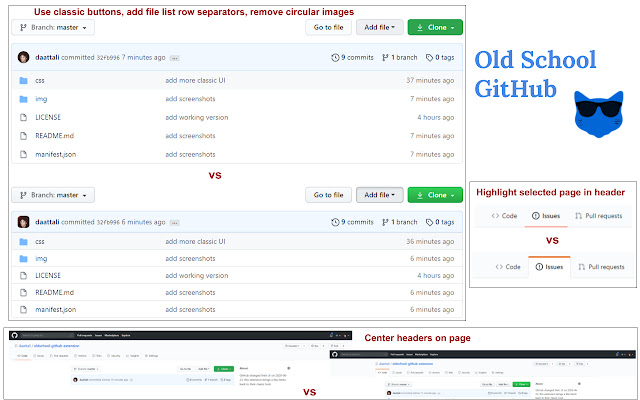Click 'add more classic UI' in 37 minutes row
Viewport: 640px width, 400px height.
pos(195,80)
